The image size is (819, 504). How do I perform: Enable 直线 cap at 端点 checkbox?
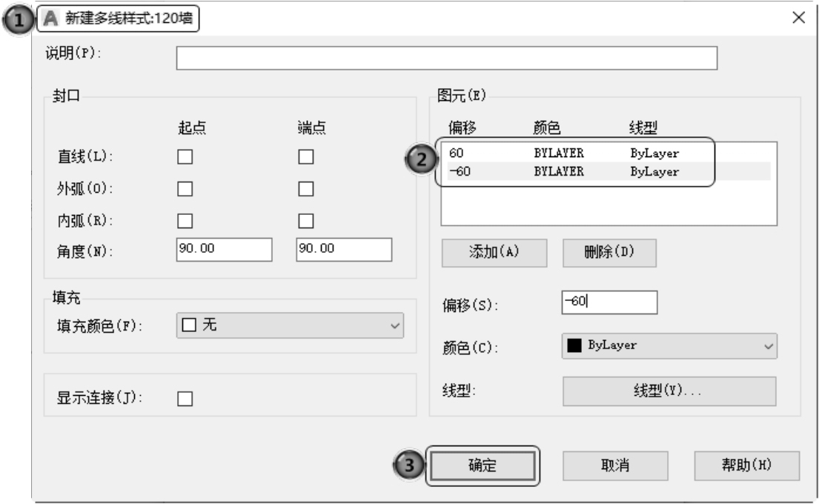(x=305, y=157)
